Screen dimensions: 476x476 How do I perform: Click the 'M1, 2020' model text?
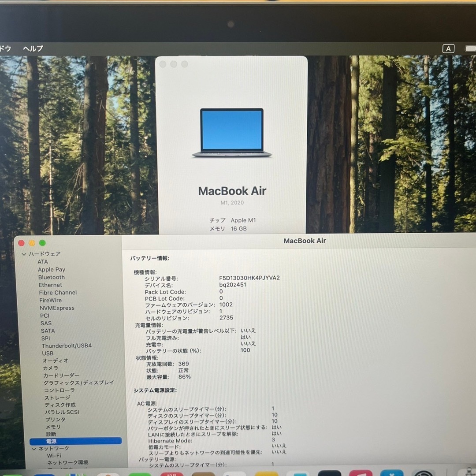point(232,203)
